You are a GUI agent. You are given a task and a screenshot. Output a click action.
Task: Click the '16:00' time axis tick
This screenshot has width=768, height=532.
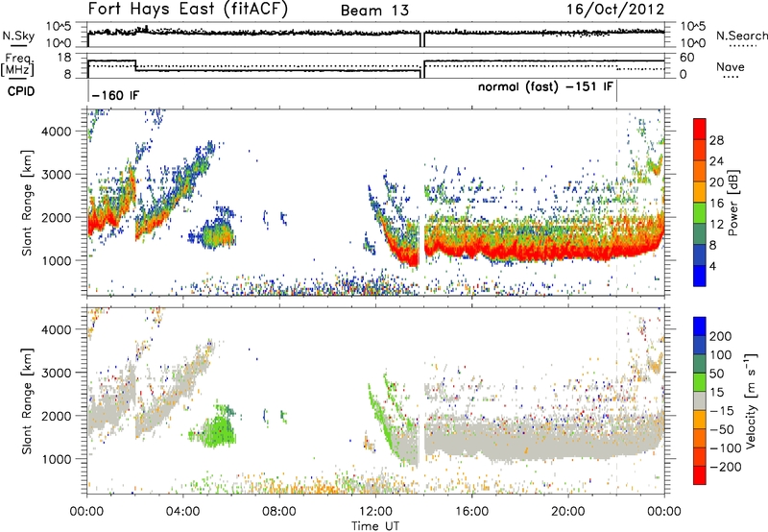point(471,512)
